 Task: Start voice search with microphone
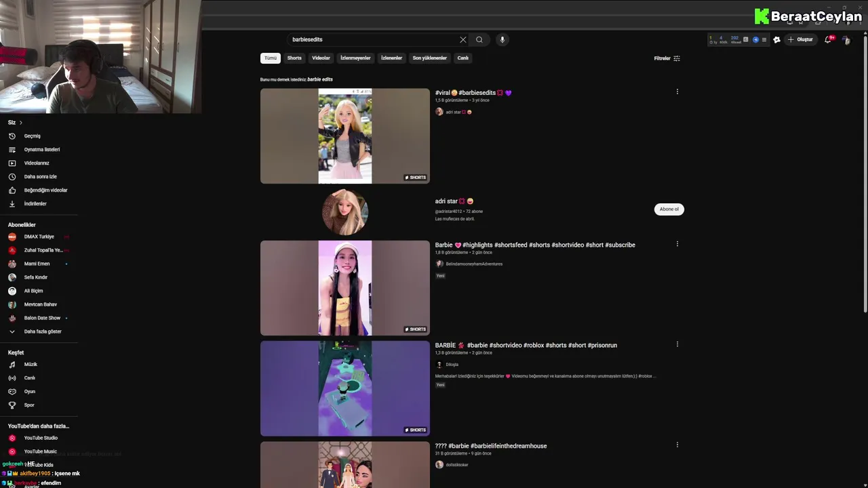click(502, 39)
